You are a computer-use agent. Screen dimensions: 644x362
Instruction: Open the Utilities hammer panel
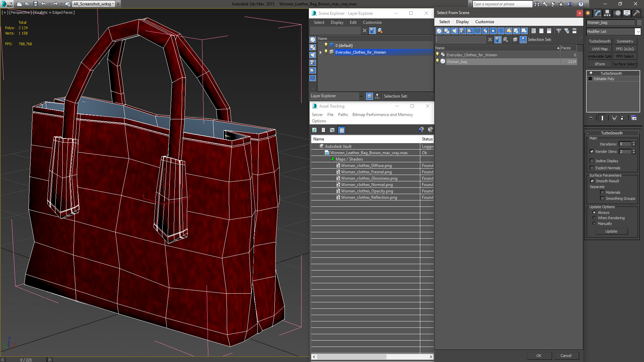tap(636, 13)
